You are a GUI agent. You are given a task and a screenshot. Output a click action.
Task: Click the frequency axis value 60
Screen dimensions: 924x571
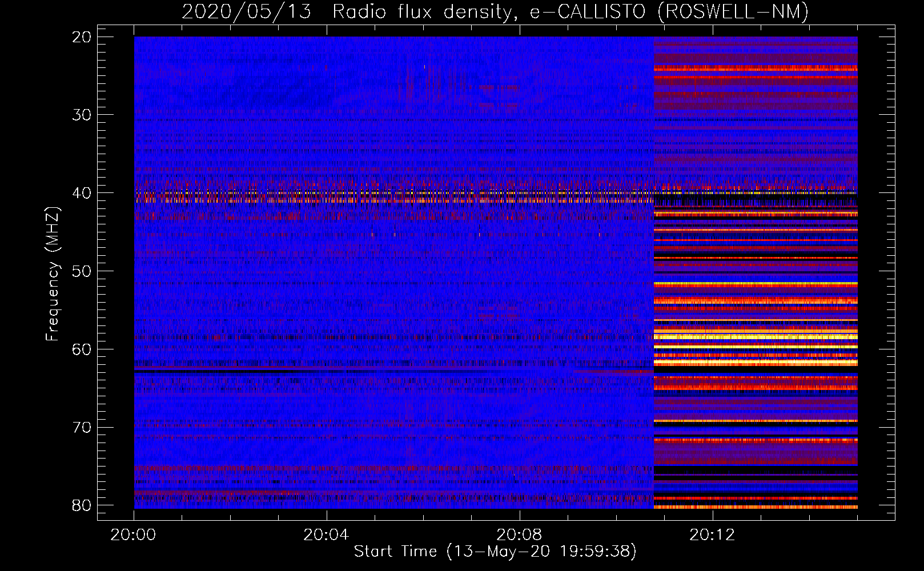pos(82,349)
